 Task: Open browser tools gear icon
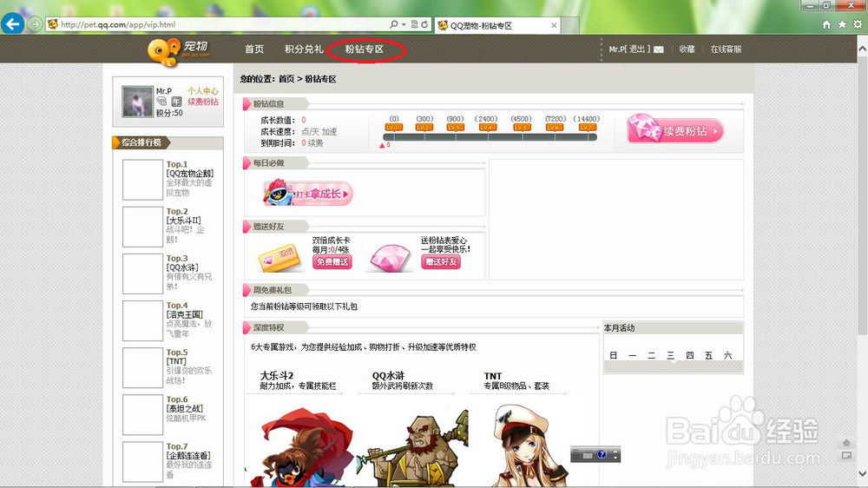[x=858, y=24]
